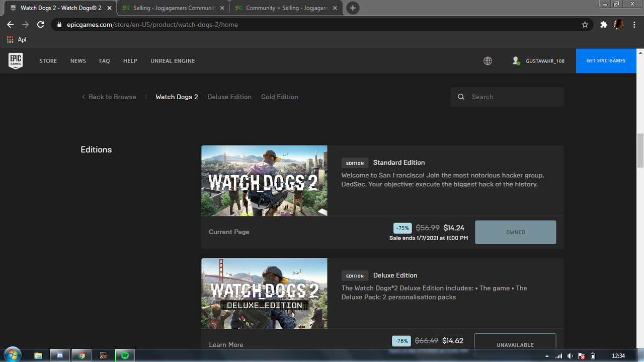This screenshot has height=362, width=644.
Task: Reload the current page
Action: point(41,24)
